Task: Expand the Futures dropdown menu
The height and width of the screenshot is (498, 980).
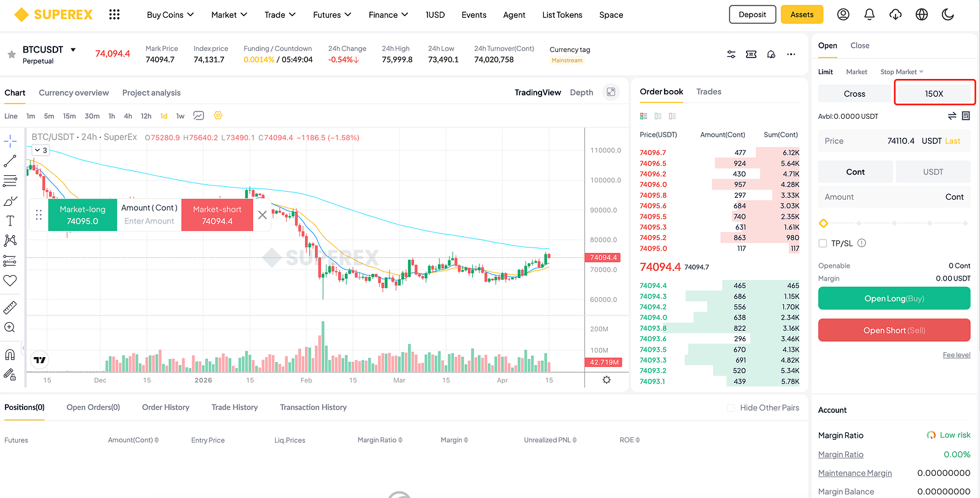Action: (x=332, y=15)
